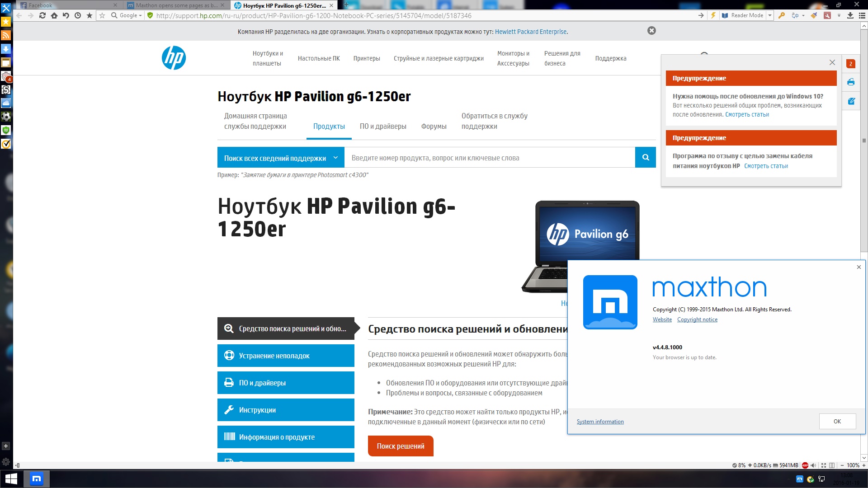This screenshot has height=488, width=868.
Task: Select Устранение неполадок button
Action: click(286, 356)
